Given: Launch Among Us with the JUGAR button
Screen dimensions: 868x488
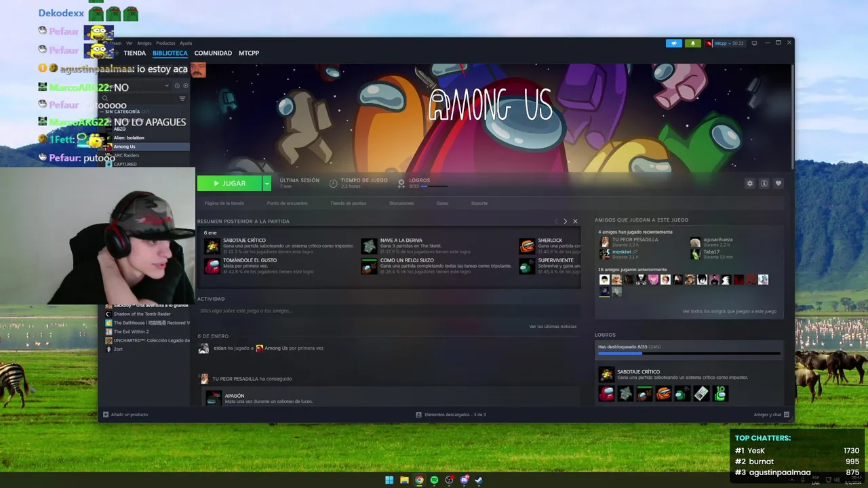Looking at the screenshot, I should 230,183.
